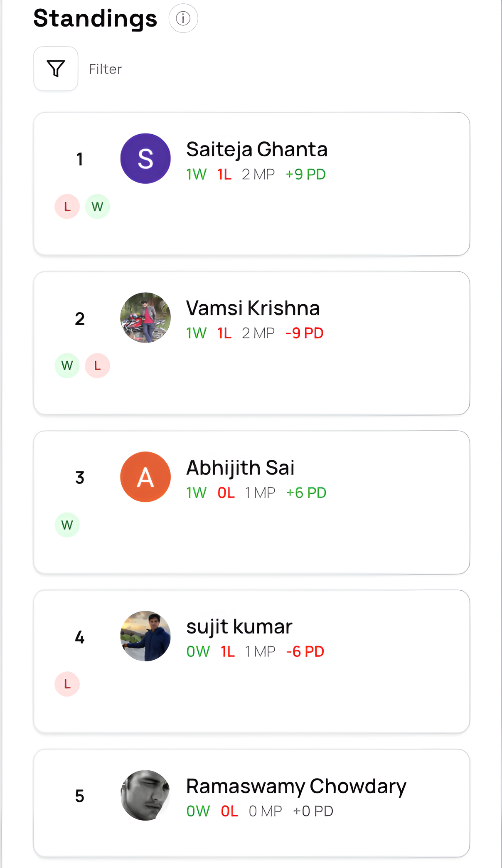
Task: Click the green W badge under Saiteja Ghanta
Action: 97,207
